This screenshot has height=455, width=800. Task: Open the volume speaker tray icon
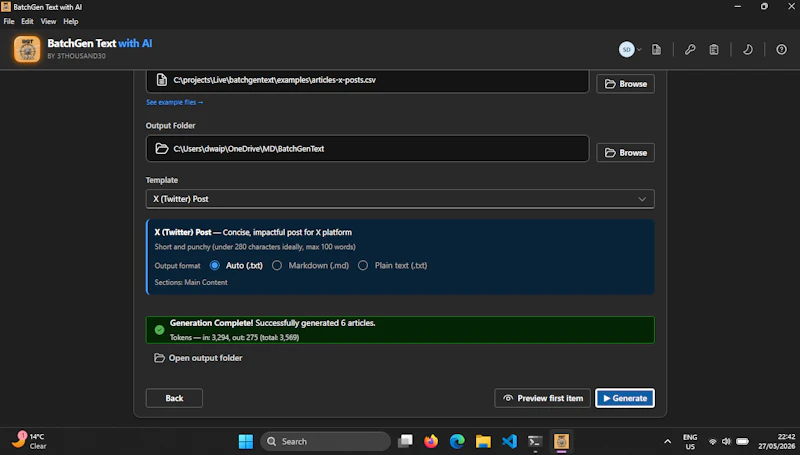726,442
